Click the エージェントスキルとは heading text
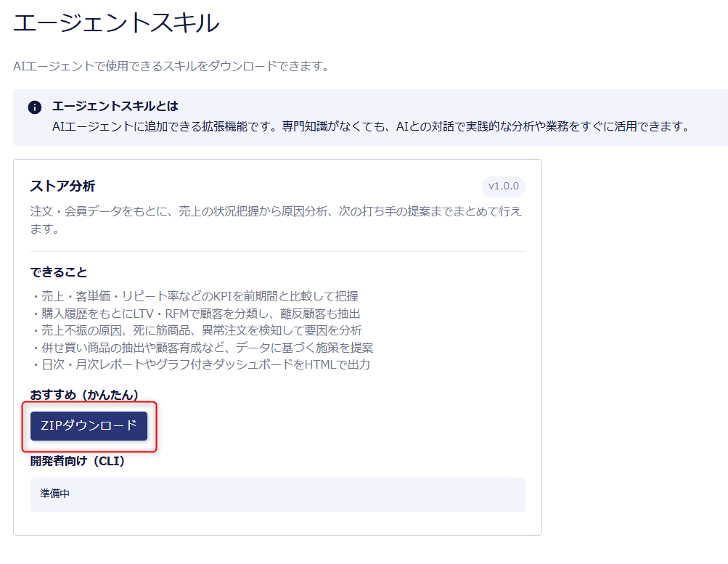Screen dimensions: 728x564 click(115, 106)
